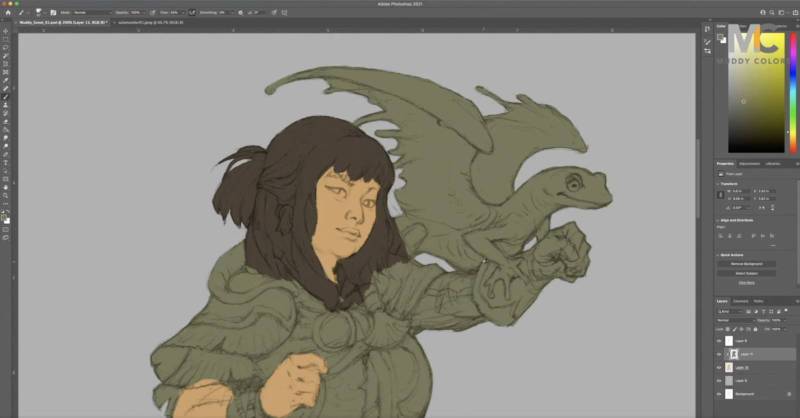
Task: Toggle layer filtering switch in Layers panel
Action: pyautogui.click(x=786, y=310)
